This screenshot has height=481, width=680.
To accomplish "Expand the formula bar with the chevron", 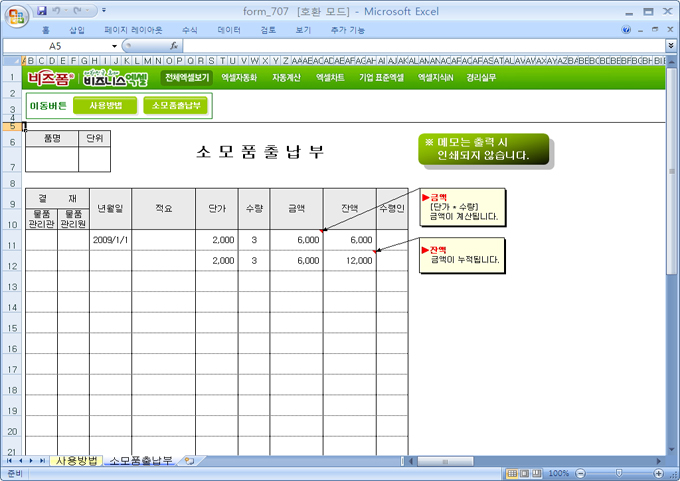I will pos(671,46).
